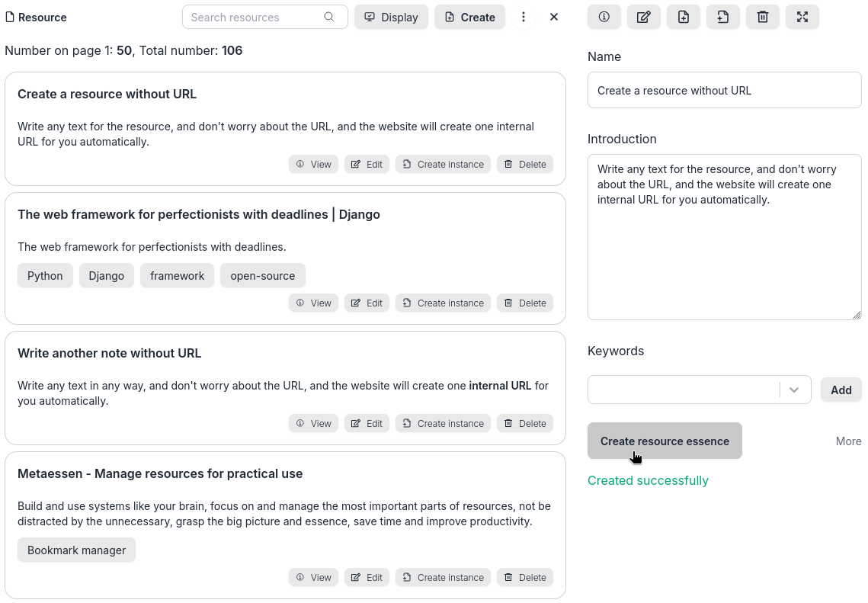Close the Resource panel with the X
Screen dimensions: 868x603
(554, 17)
